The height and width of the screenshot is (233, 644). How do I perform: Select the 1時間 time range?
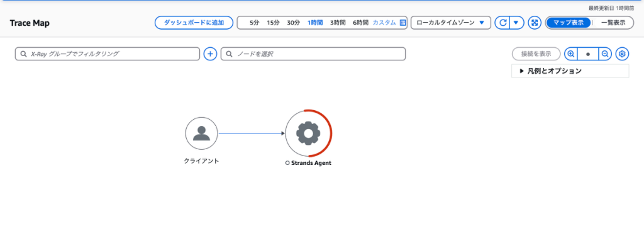pyautogui.click(x=315, y=23)
